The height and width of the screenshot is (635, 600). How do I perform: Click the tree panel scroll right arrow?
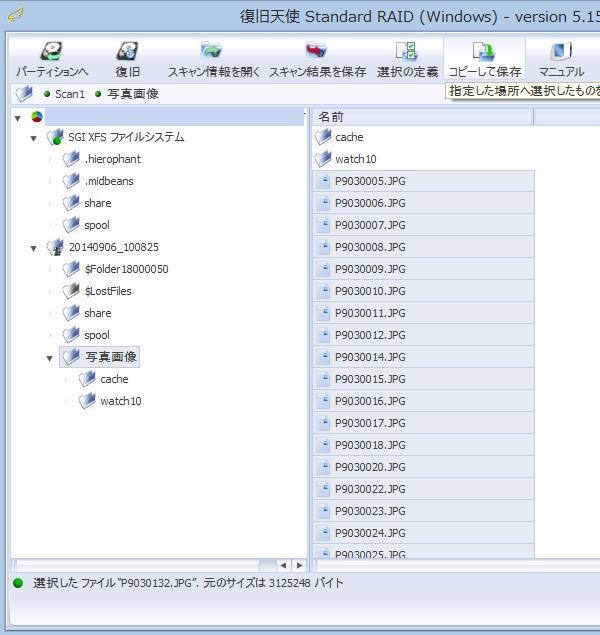(x=298, y=566)
